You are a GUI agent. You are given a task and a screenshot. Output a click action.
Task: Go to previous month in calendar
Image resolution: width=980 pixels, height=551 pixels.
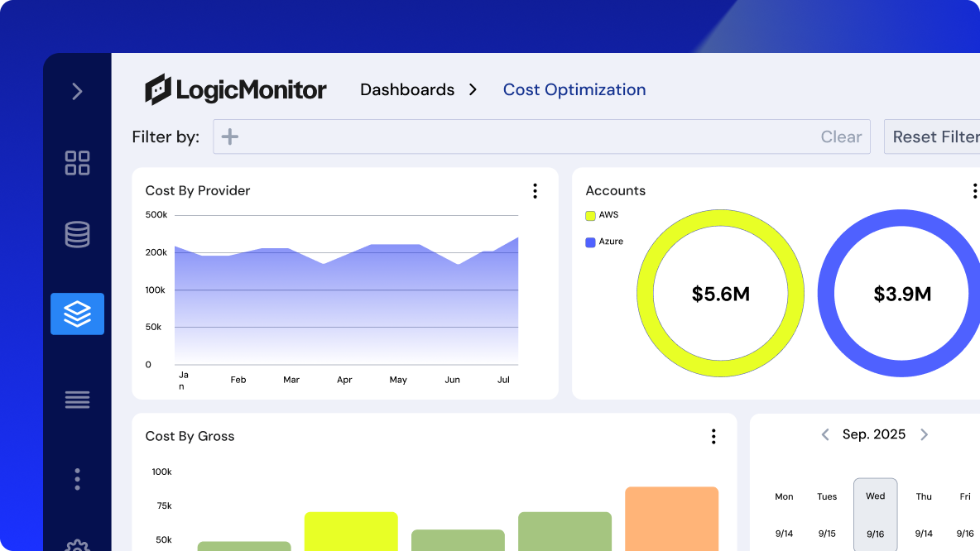click(825, 434)
